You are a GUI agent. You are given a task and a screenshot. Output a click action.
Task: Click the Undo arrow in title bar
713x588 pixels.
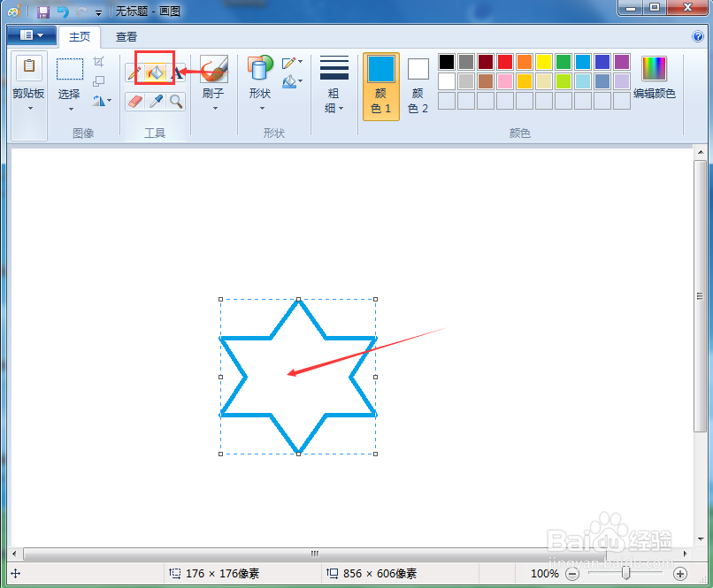tap(63, 11)
